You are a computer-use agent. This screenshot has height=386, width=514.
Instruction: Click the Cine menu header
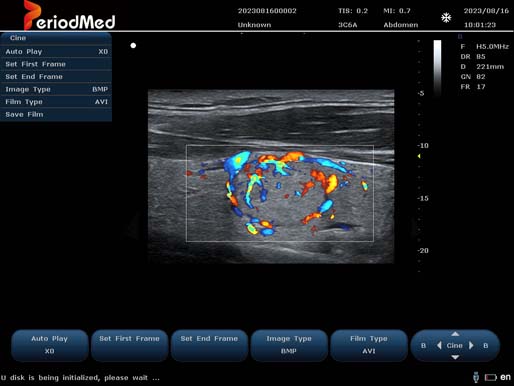click(56, 38)
